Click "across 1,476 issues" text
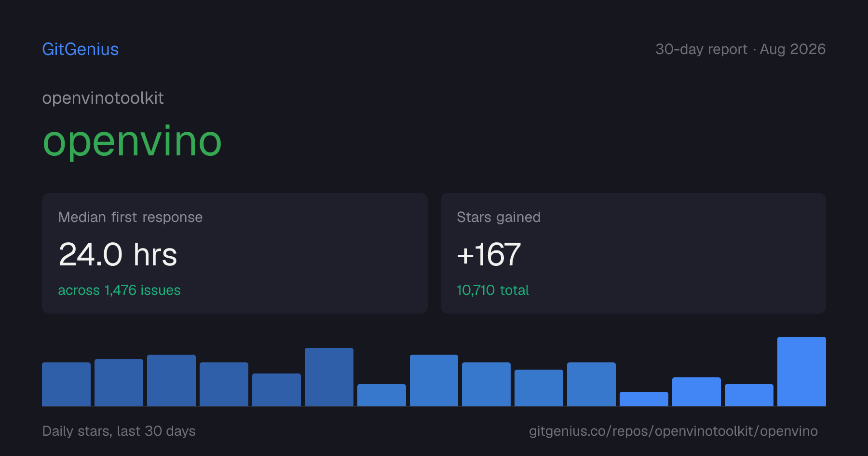The height and width of the screenshot is (456, 868). point(119,290)
